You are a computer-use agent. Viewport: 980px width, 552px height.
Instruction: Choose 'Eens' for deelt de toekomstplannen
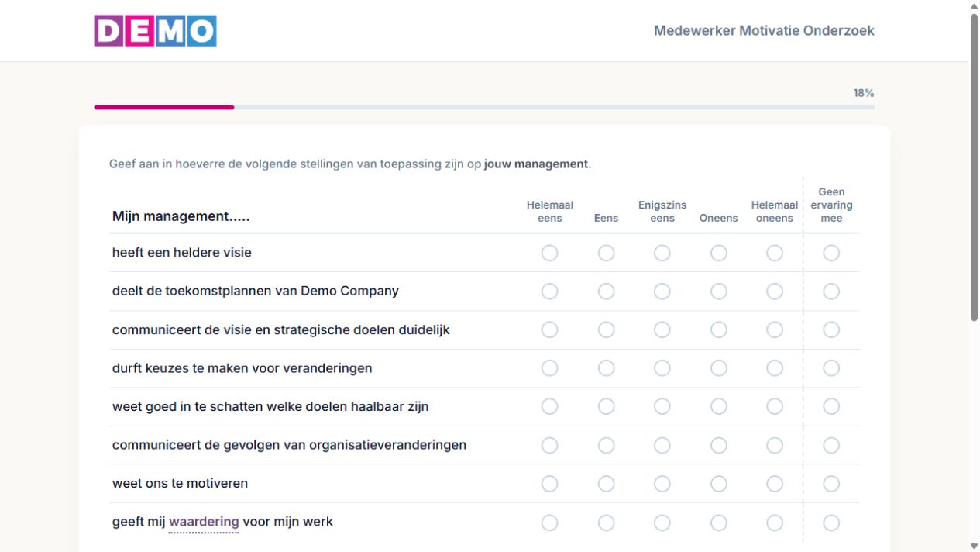[x=607, y=292]
